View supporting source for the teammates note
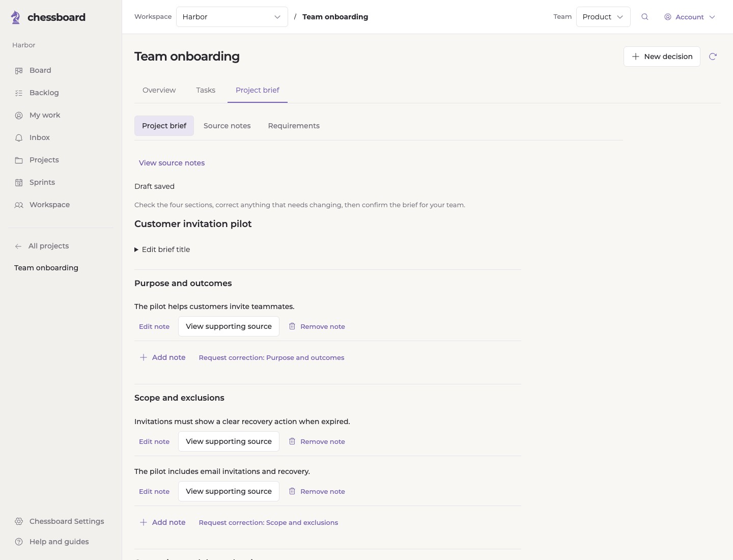733x560 pixels. point(229,326)
